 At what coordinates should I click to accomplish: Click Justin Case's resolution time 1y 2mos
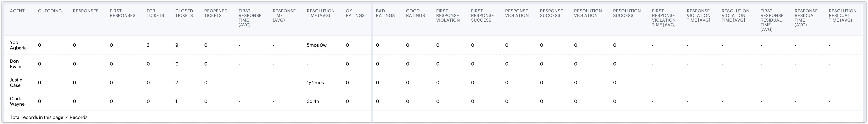[x=315, y=82]
